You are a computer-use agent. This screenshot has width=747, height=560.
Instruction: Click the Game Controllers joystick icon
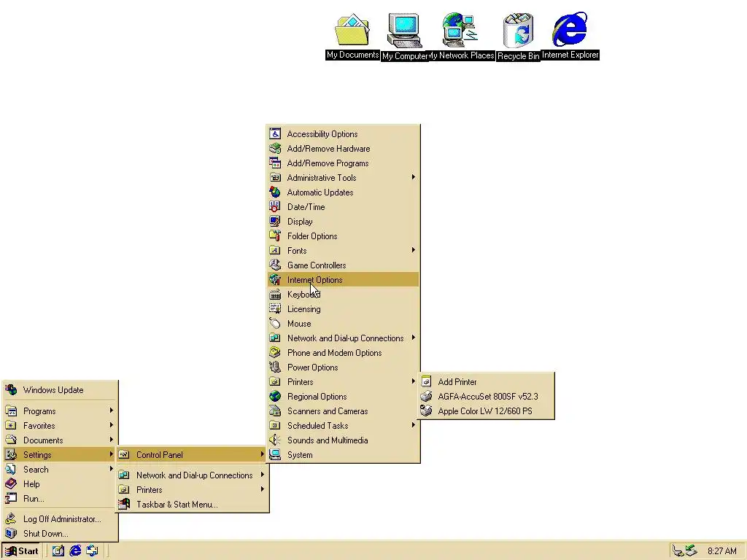point(275,265)
